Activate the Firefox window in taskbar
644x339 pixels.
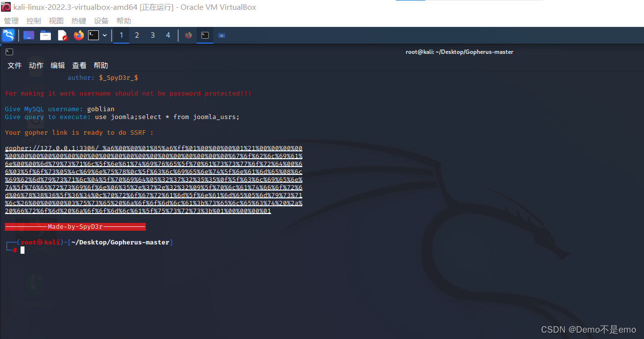pos(188,35)
